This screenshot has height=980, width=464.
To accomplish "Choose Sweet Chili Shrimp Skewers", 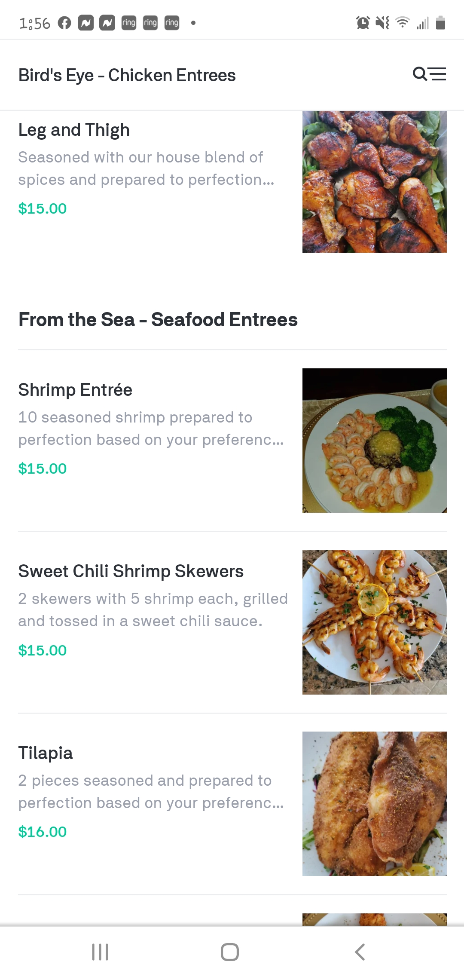I will [x=131, y=571].
